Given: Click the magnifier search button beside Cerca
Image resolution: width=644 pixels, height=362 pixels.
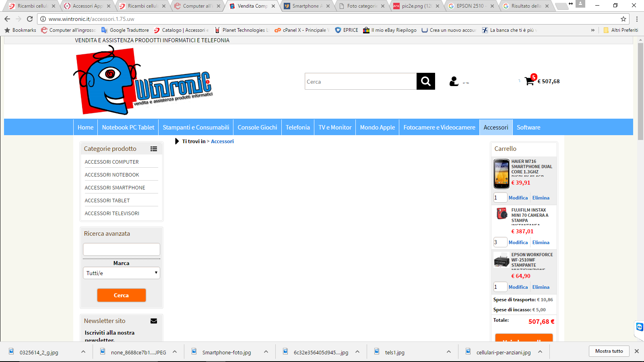Looking at the screenshot, I should 425,81.
